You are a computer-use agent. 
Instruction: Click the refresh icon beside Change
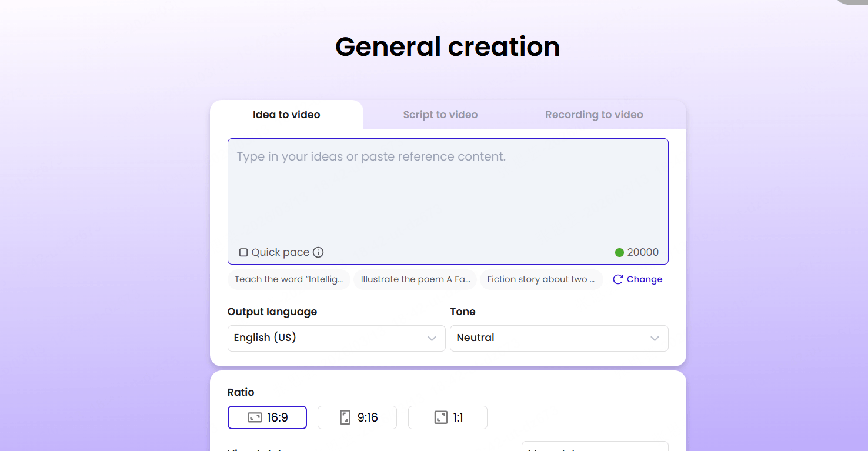tap(617, 279)
